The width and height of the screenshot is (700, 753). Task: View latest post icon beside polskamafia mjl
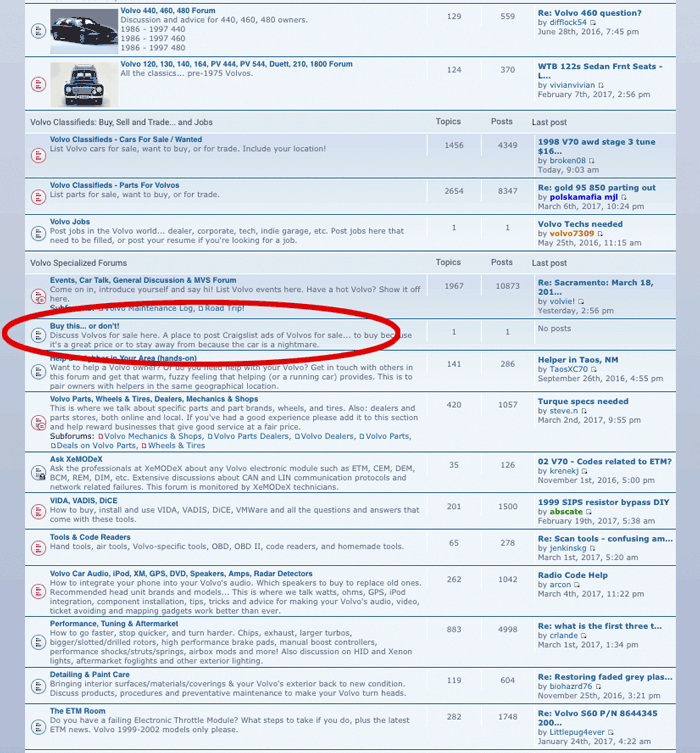tap(624, 197)
